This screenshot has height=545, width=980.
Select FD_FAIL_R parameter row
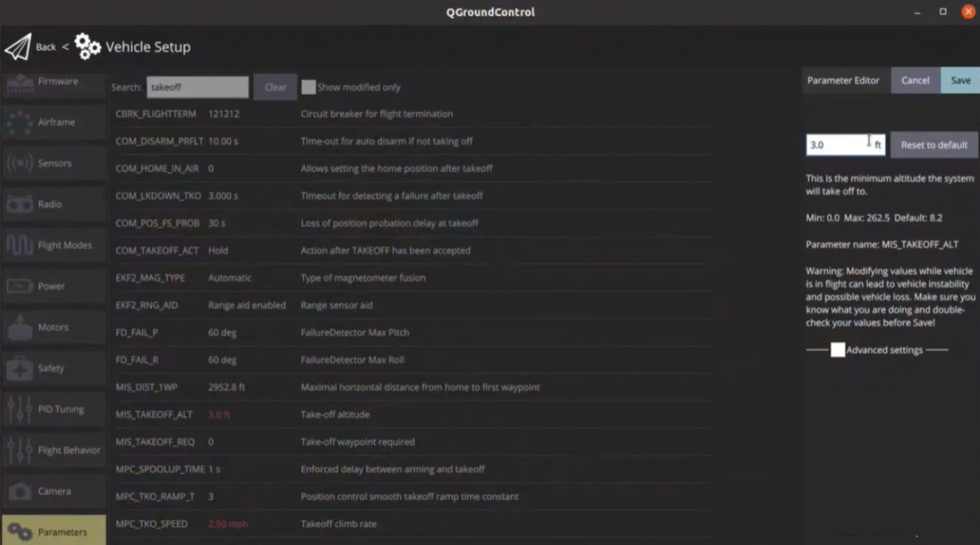(x=412, y=360)
